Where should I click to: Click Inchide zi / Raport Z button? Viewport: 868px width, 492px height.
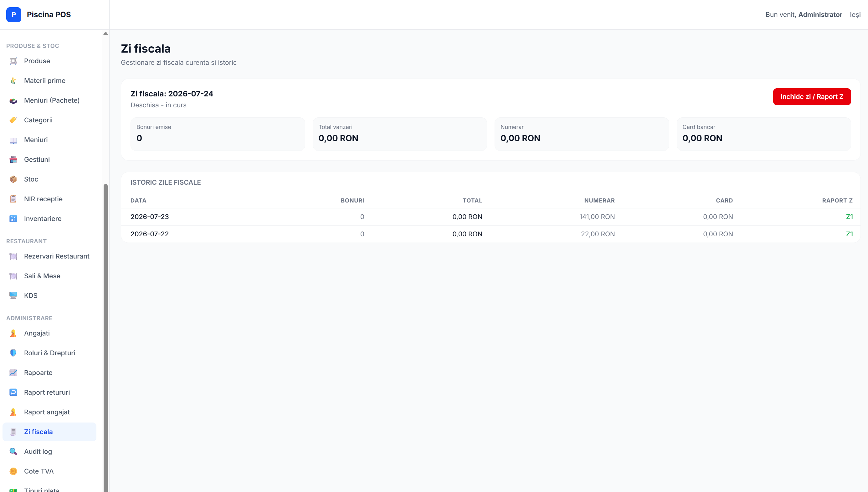coord(812,97)
